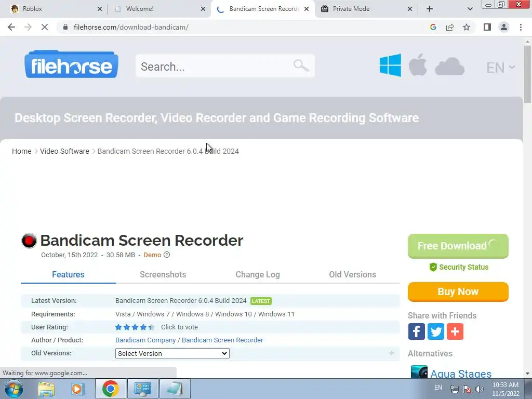Select the cloud web apps icon
Screen dimensions: 532x399
click(449, 66)
